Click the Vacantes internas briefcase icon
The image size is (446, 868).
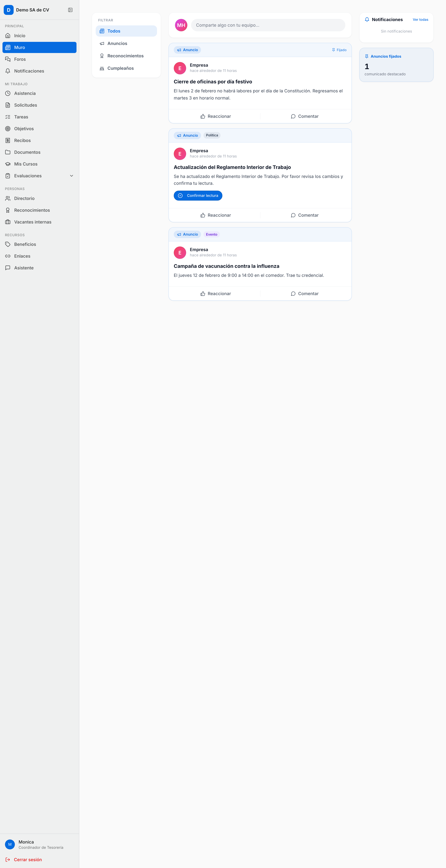(8, 222)
